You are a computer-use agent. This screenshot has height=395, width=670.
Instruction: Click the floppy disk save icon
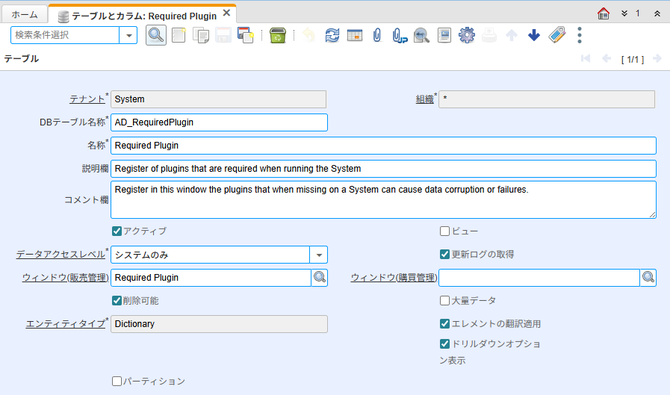click(x=223, y=35)
